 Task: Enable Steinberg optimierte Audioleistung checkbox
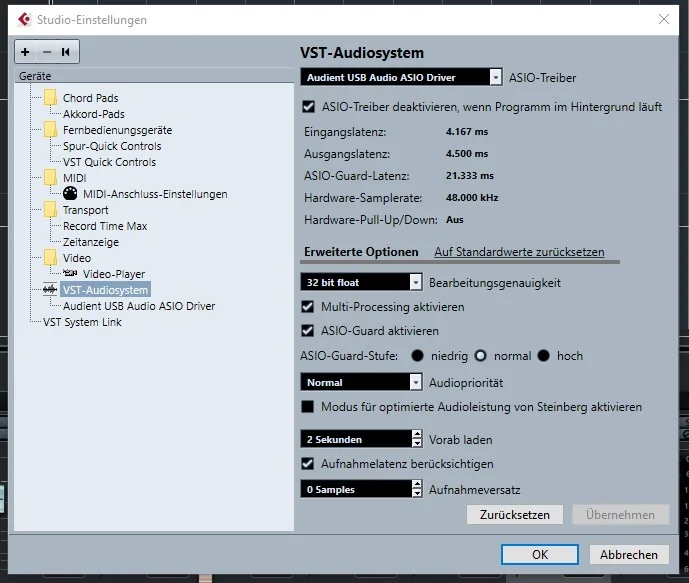pyautogui.click(x=308, y=406)
